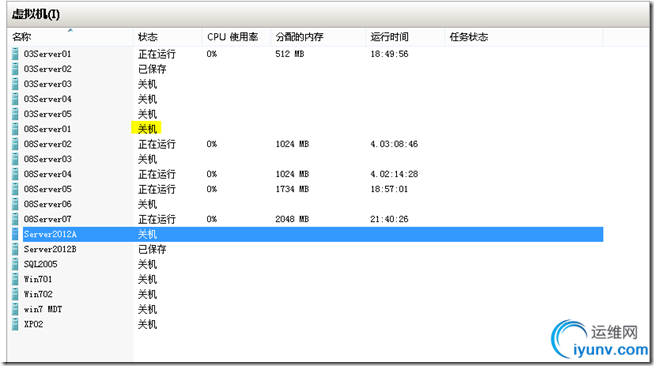654x366 pixels.
Task: Click the win7 MDT VM icon
Action: pos(15,309)
